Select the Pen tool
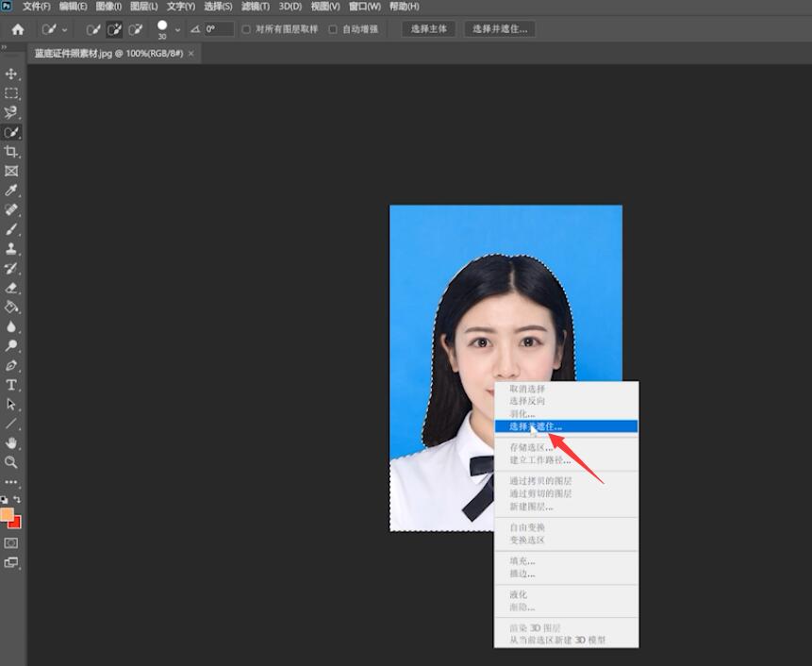 (x=11, y=366)
